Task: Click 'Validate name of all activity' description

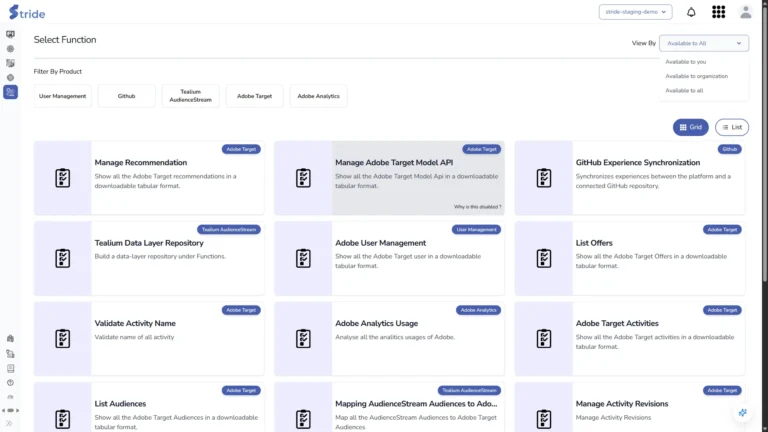Action: pos(134,337)
